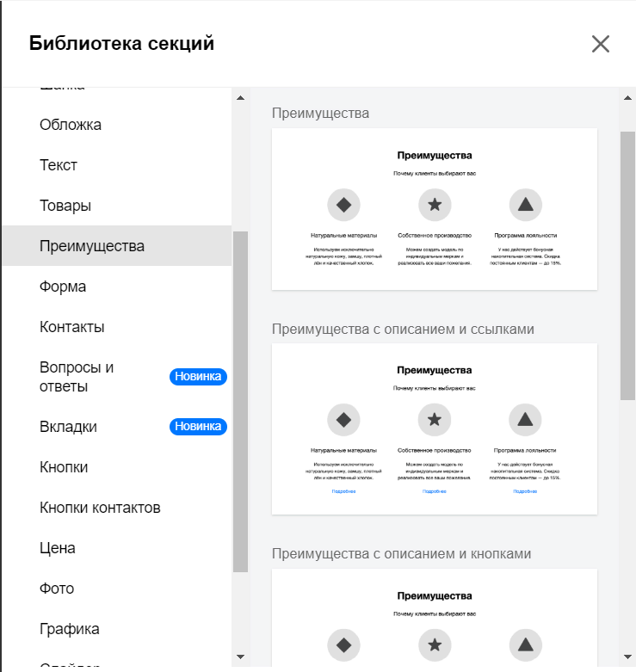Viewport: 636px width, 672px height.
Task: Pick the Преимущества с описанием и кнопками template
Action: click(435, 617)
